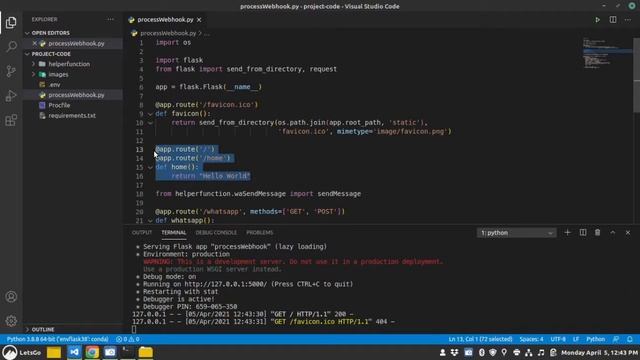640x360 pixels.
Task: Open Manage gear settings icon
Action: [x=11, y=321]
